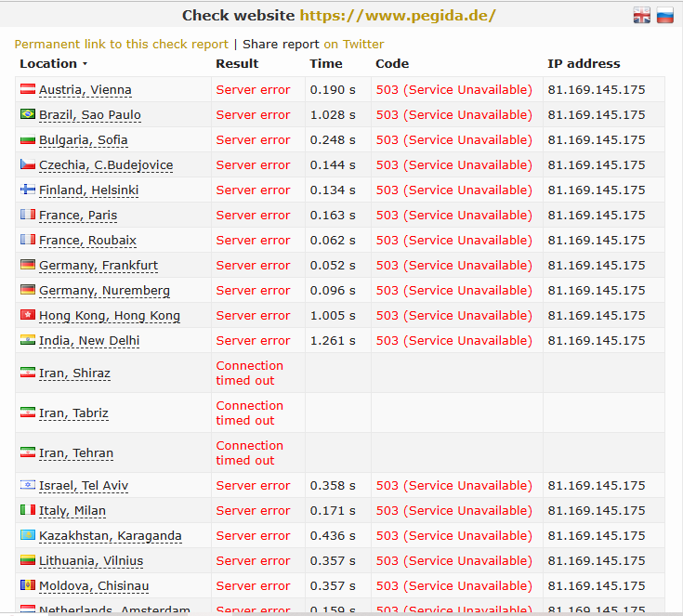Select the IP address in the Italy, Milan row

coord(597,511)
